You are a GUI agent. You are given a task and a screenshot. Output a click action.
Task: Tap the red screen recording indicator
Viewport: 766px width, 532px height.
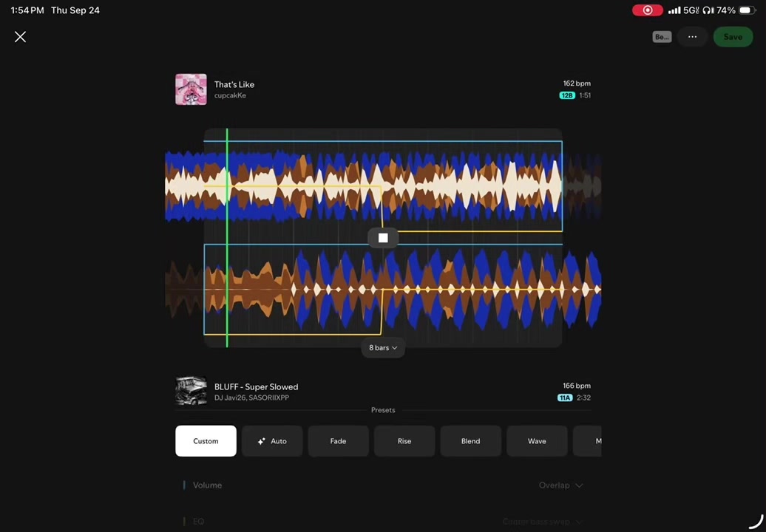pos(647,10)
